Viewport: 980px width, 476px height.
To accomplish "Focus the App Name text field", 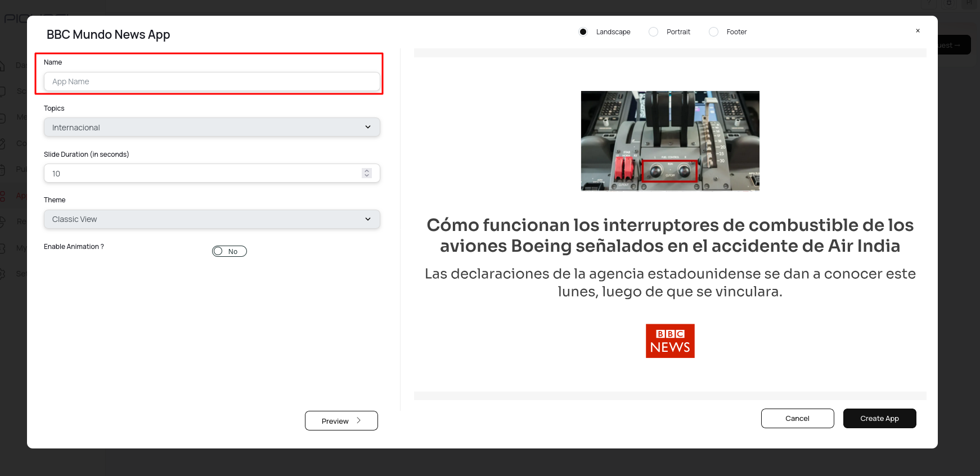I will pyautogui.click(x=212, y=81).
